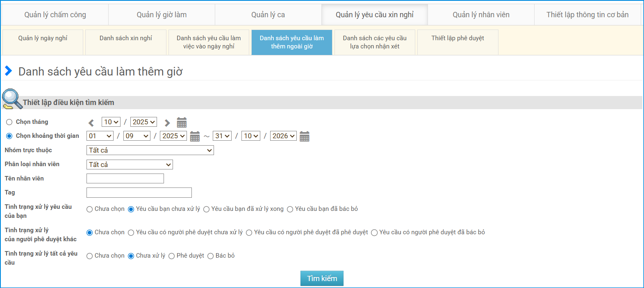The height and width of the screenshot is (288, 644).
Task: Click the previous month arrow icon
Action: (91, 123)
